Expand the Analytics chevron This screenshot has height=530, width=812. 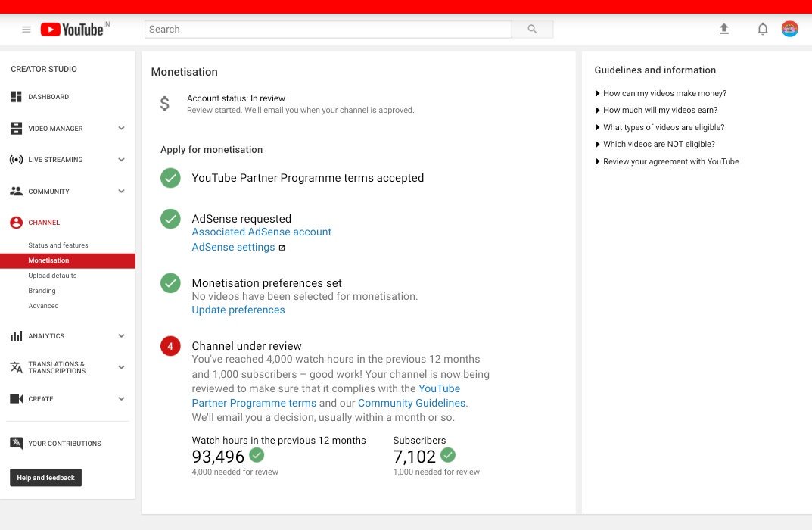121,335
